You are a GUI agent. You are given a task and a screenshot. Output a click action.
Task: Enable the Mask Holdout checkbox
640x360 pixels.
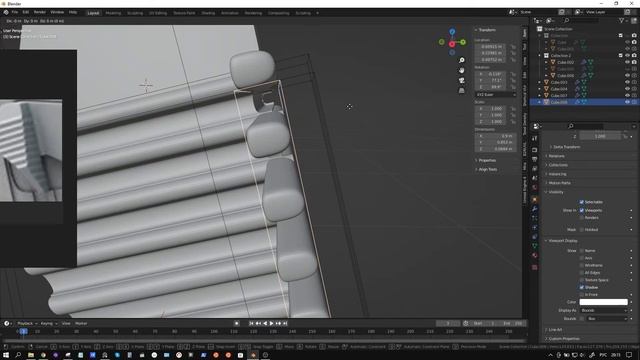point(582,230)
